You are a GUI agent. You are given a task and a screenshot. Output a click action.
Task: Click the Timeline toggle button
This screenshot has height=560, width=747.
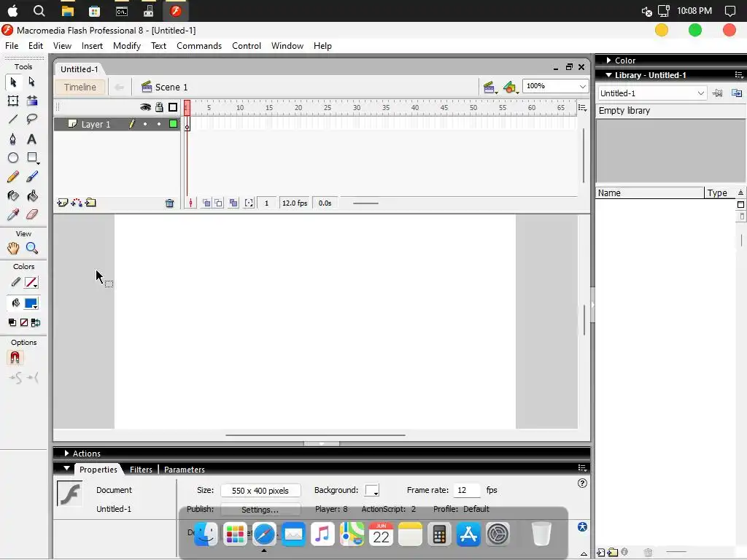80,87
